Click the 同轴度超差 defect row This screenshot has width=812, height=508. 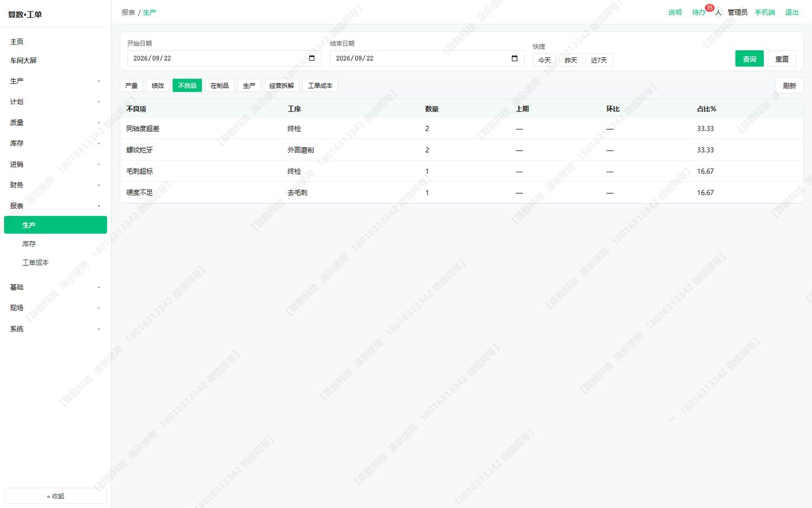point(461,128)
